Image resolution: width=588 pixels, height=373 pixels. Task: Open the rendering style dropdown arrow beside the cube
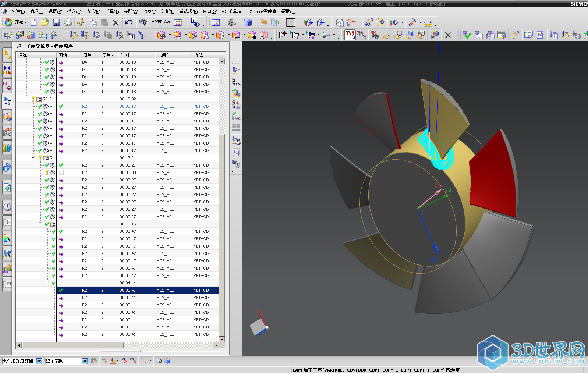point(256,22)
